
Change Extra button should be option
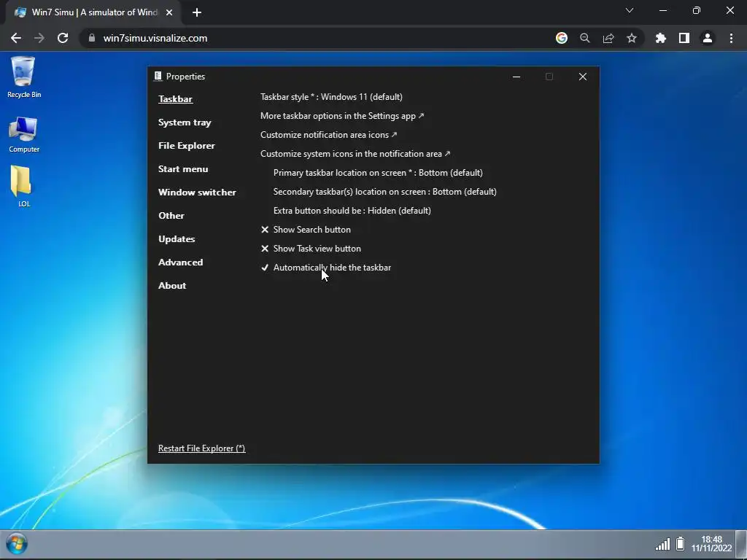(352, 211)
